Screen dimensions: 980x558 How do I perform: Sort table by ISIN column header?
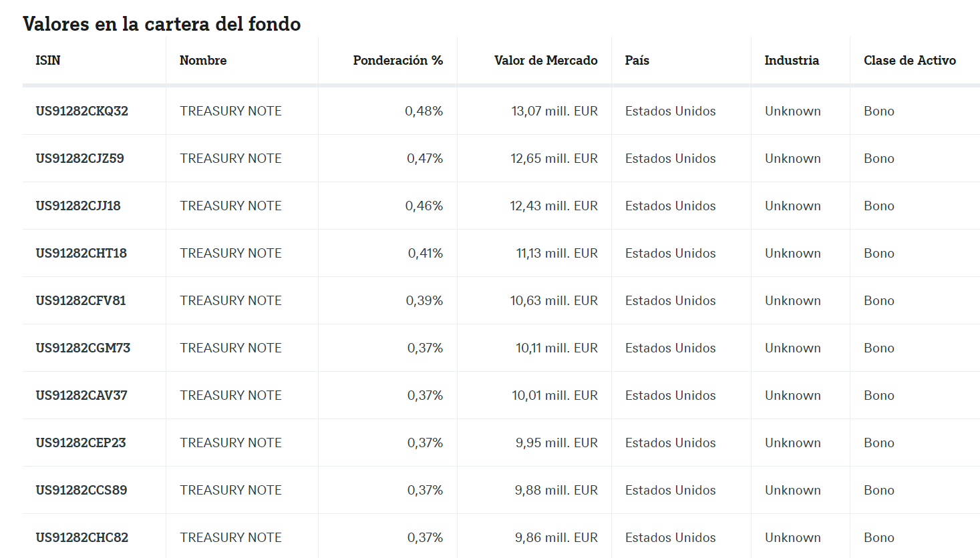click(x=48, y=60)
